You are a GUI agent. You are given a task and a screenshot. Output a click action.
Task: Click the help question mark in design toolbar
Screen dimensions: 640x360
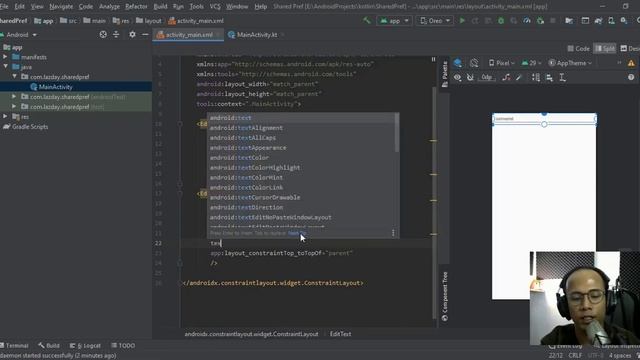click(x=631, y=77)
